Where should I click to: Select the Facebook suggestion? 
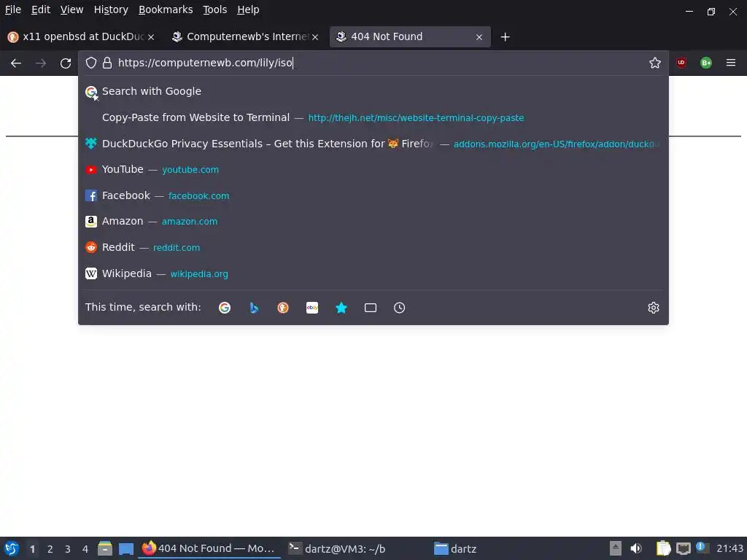click(x=373, y=195)
